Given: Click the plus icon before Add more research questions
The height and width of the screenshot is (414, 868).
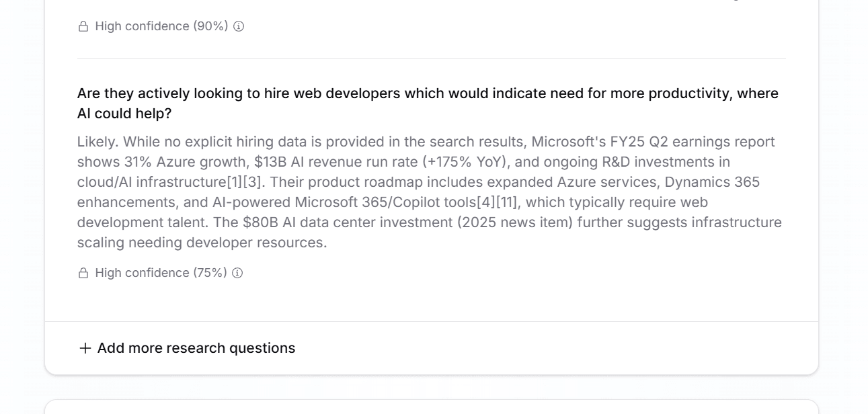Looking at the screenshot, I should 85,348.
